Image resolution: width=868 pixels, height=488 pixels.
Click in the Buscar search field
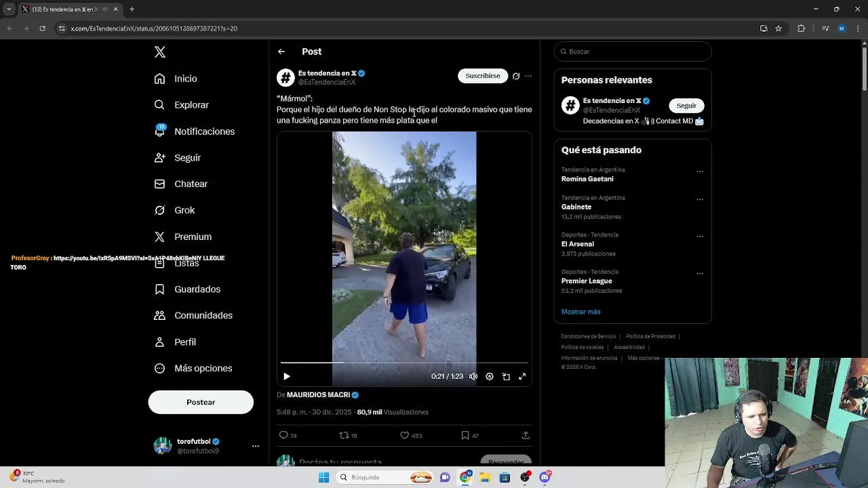tap(633, 52)
